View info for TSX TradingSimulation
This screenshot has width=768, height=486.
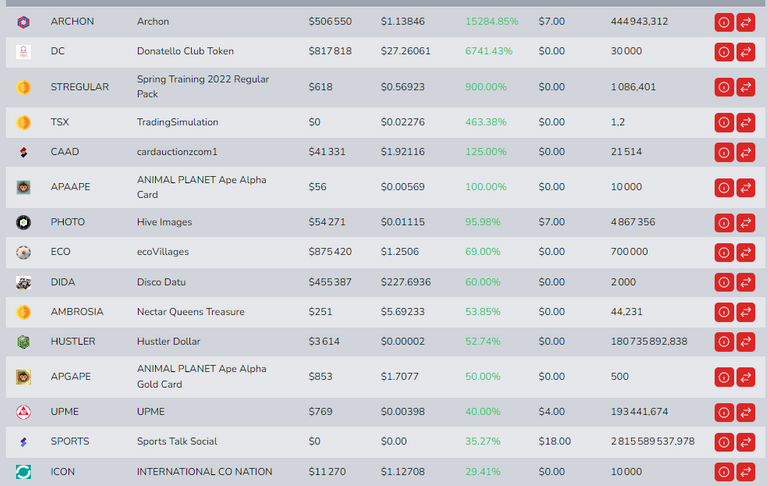(724, 122)
